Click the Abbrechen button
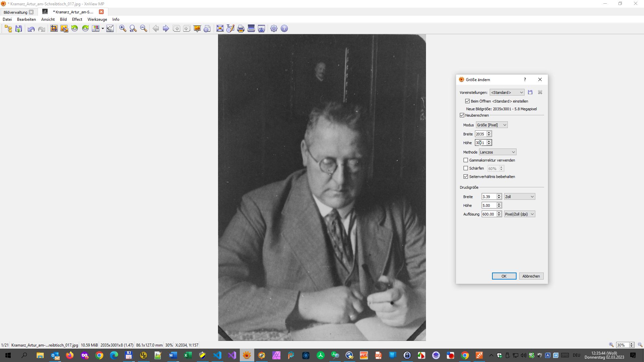644x362 pixels. click(x=531, y=276)
